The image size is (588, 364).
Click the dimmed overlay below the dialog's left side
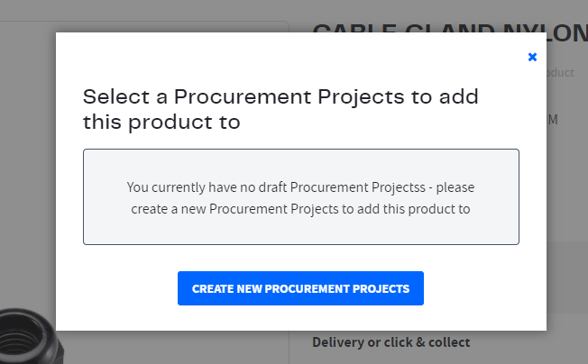(172, 347)
